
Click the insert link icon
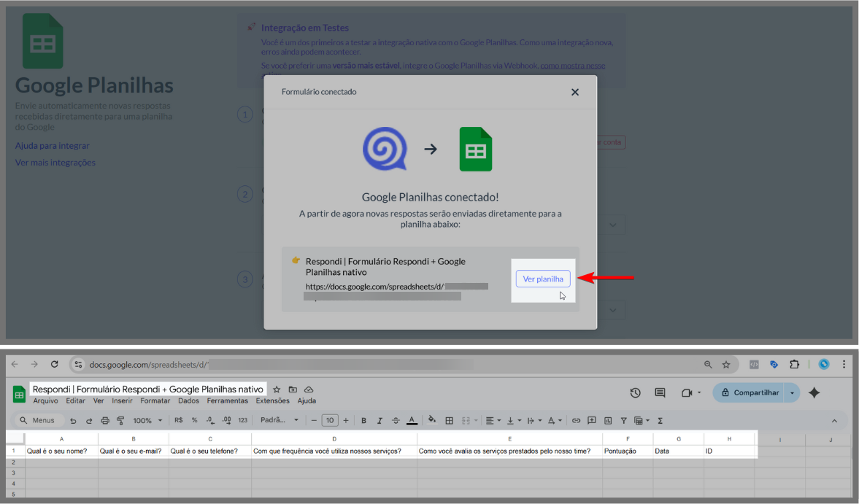pyautogui.click(x=576, y=420)
